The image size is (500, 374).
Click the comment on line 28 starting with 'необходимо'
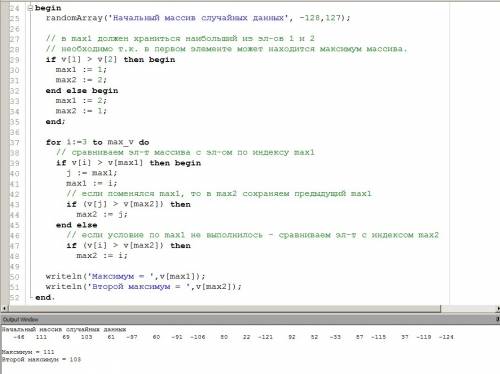click(x=227, y=49)
